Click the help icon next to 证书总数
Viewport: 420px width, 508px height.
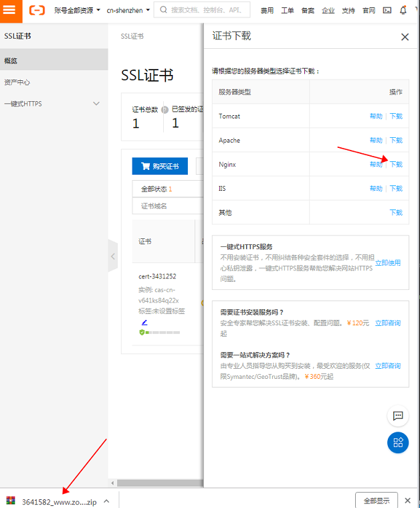click(x=165, y=110)
